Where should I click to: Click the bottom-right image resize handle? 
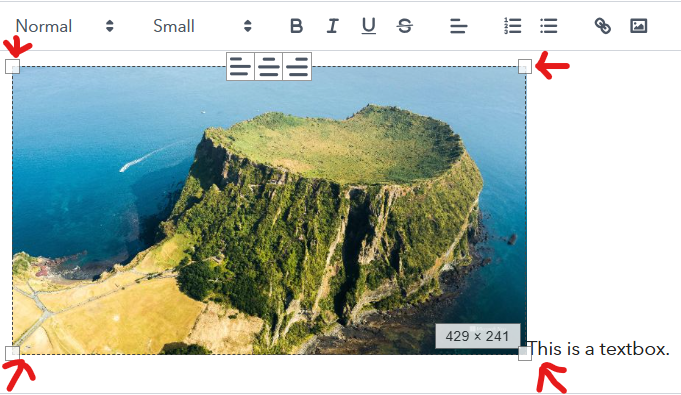pos(525,353)
